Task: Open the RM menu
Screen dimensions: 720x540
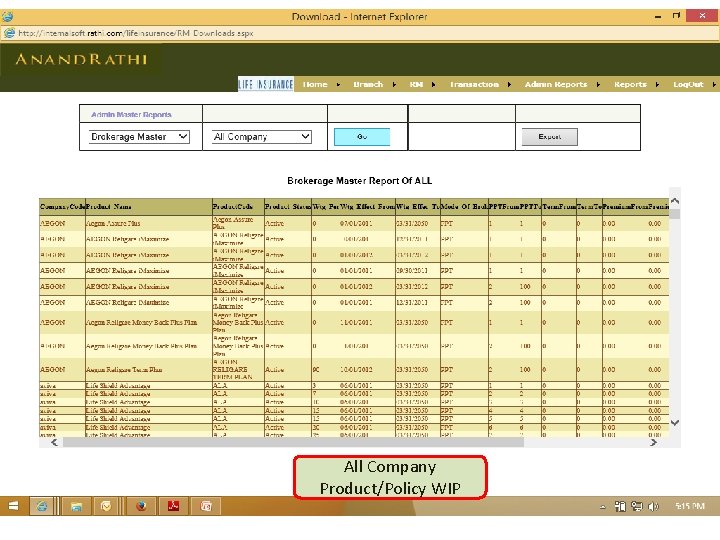Action: [416, 84]
